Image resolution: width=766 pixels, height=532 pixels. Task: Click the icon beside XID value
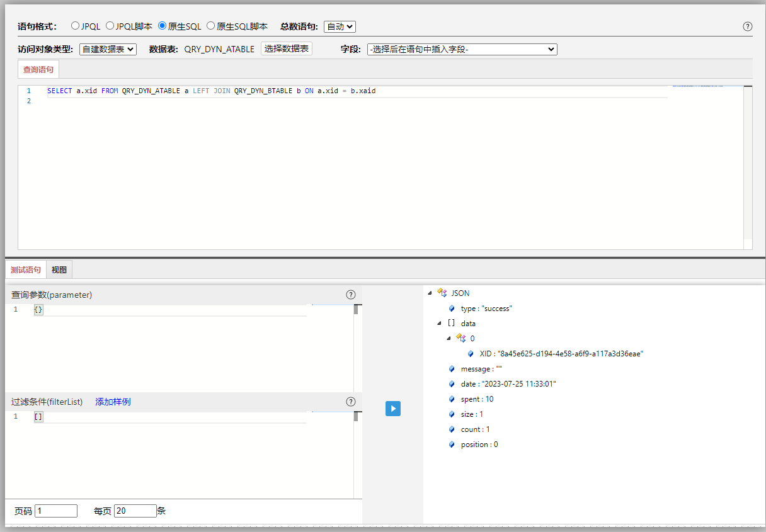click(471, 354)
